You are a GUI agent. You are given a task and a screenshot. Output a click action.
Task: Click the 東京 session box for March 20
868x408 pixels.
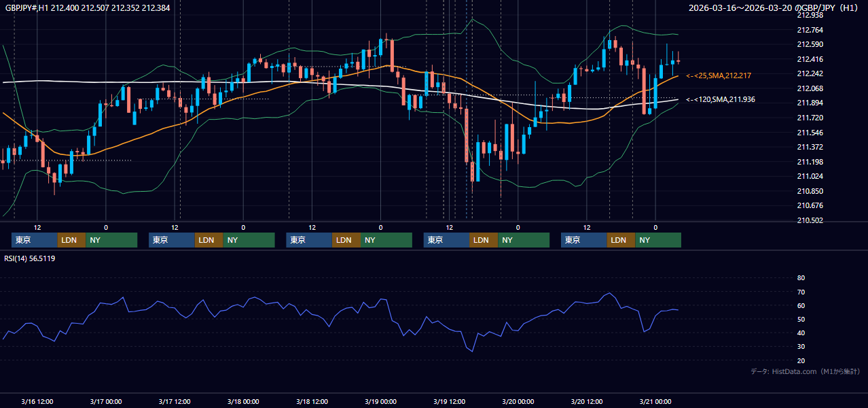pyautogui.click(x=584, y=240)
